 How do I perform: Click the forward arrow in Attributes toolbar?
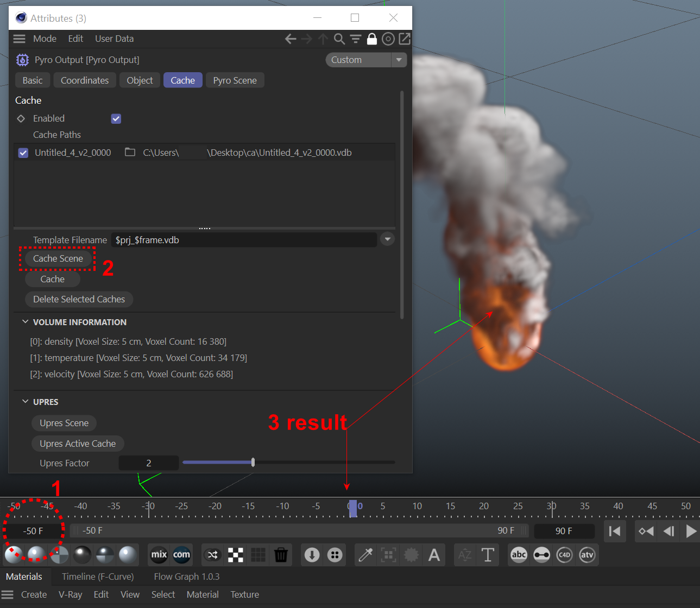[307, 39]
